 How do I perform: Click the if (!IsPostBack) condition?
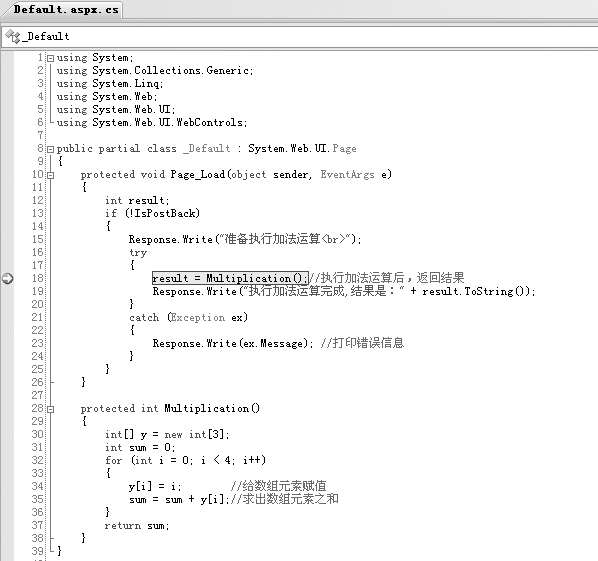tap(153, 213)
